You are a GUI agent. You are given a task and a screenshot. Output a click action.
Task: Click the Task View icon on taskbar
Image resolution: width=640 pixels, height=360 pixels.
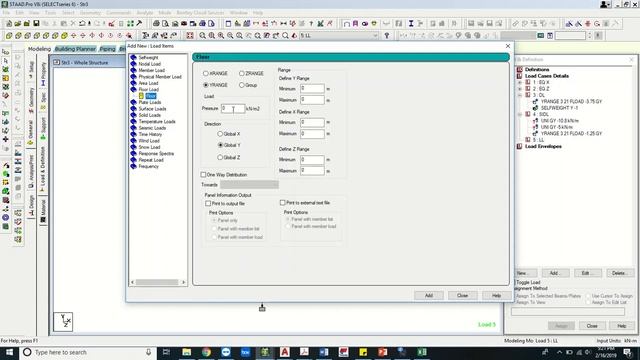166,352
